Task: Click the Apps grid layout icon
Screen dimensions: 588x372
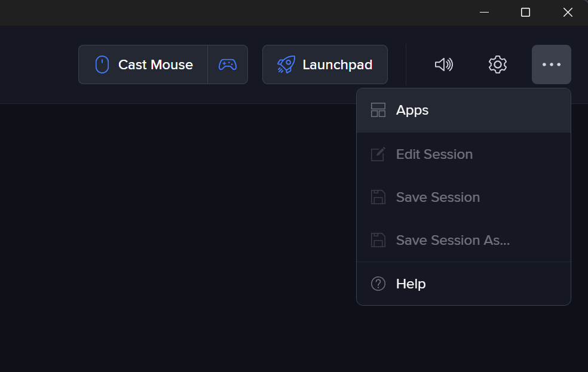Action: 378,110
